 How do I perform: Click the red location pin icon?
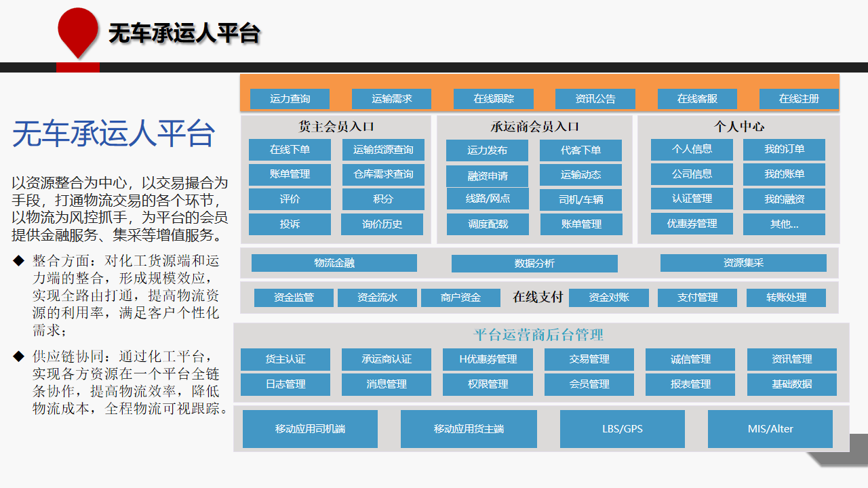click(x=78, y=33)
